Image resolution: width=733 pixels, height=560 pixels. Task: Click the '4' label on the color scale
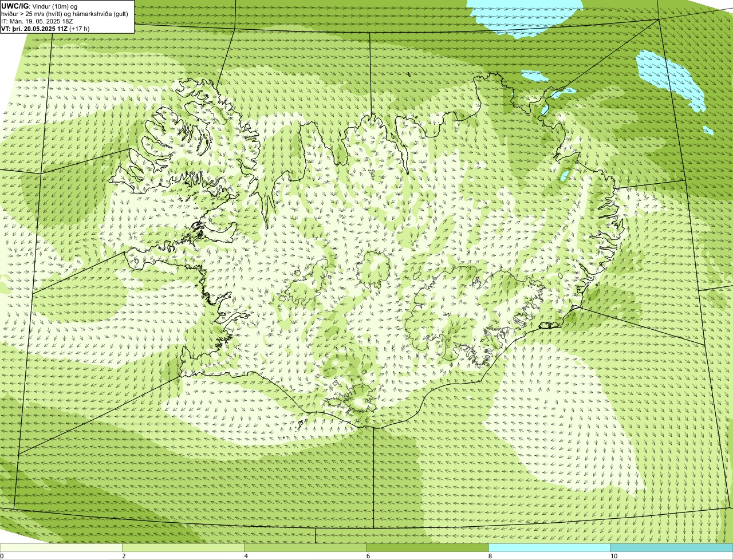[x=246, y=556]
